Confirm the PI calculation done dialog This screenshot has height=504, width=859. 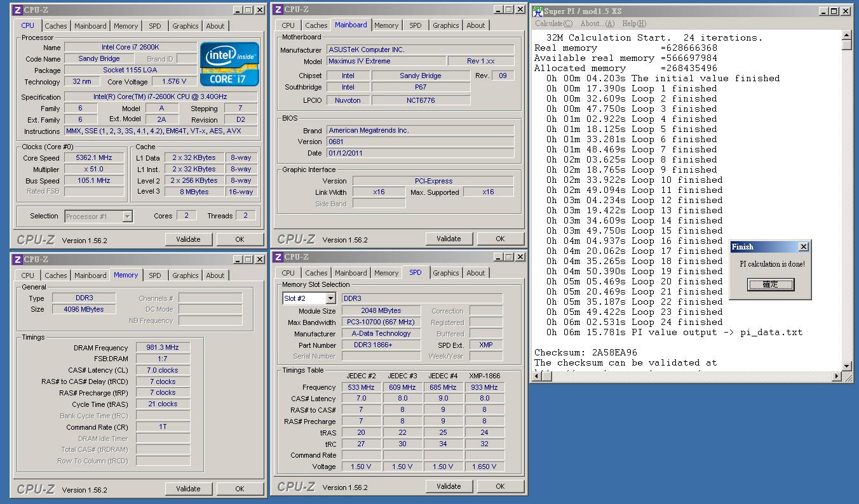tap(771, 284)
